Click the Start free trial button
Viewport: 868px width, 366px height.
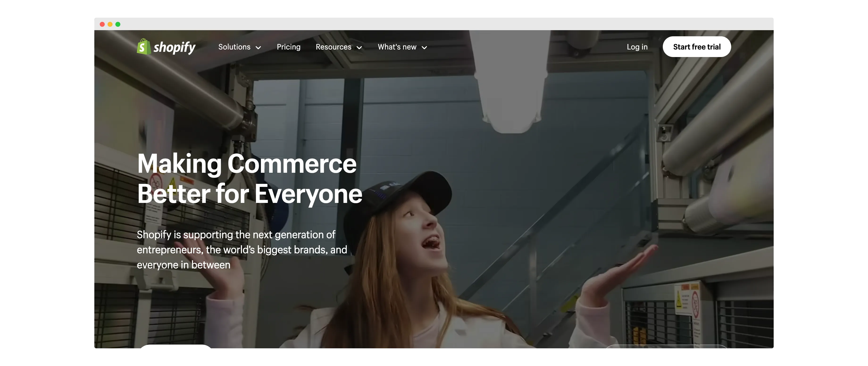pos(697,47)
